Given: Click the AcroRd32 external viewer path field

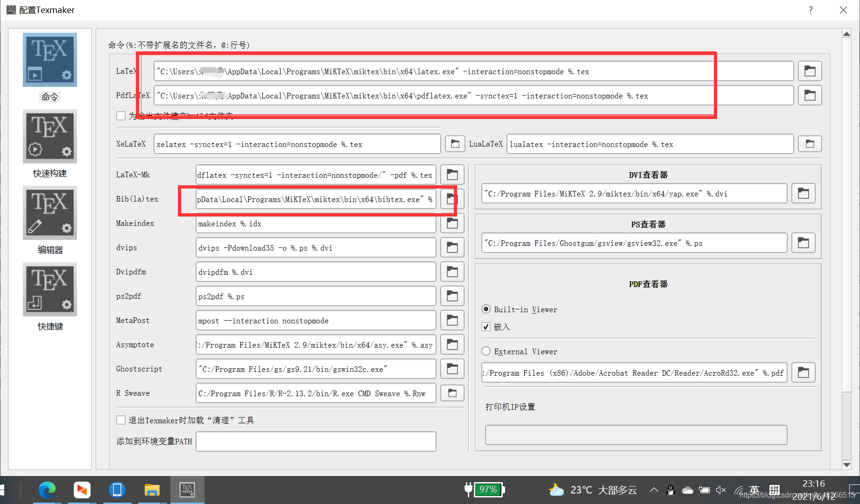Looking at the screenshot, I should (x=634, y=372).
